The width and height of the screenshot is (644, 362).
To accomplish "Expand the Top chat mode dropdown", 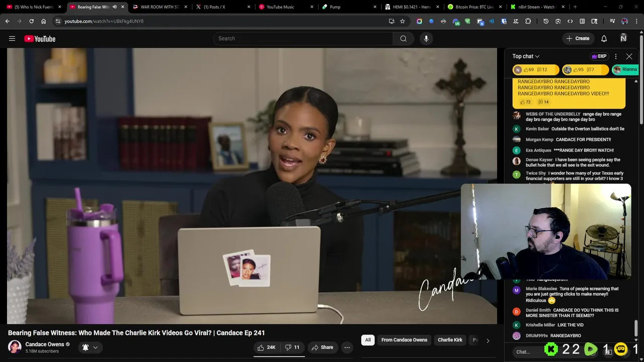I will tap(526, 56).
